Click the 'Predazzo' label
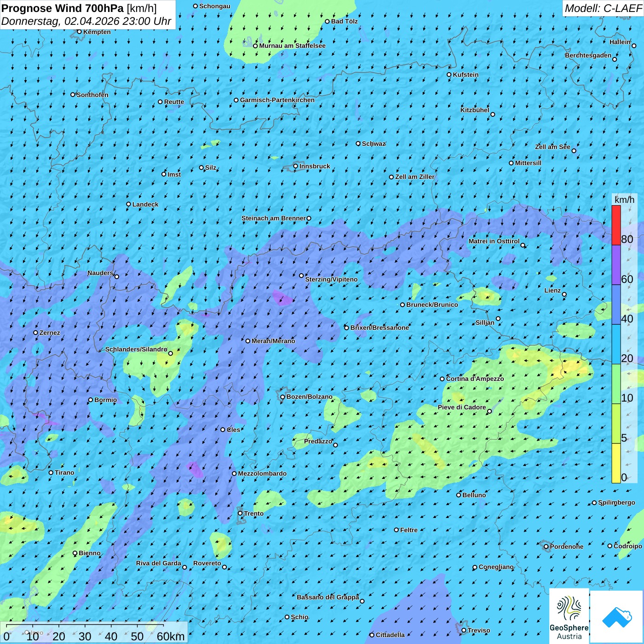The height and width of the screenshot is (644, 644). click(x=318, y=441)
